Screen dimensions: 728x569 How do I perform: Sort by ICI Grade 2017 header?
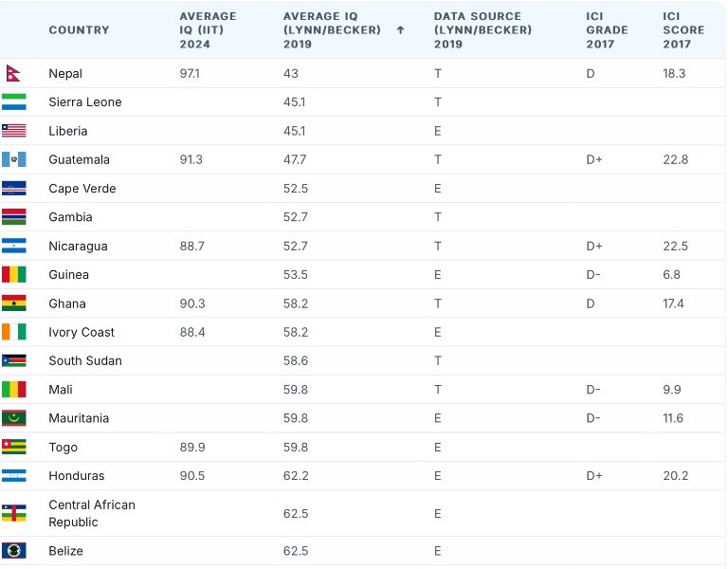point(607,29)
